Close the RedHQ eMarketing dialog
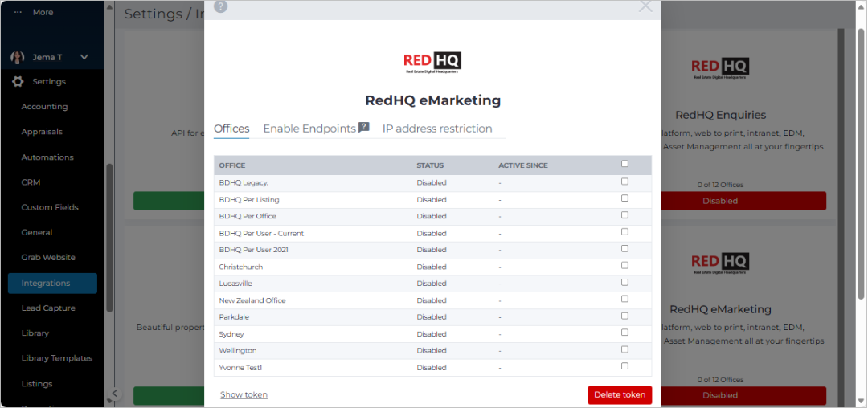The height and width of the screenshot is (408, 868). coord(645,6)
